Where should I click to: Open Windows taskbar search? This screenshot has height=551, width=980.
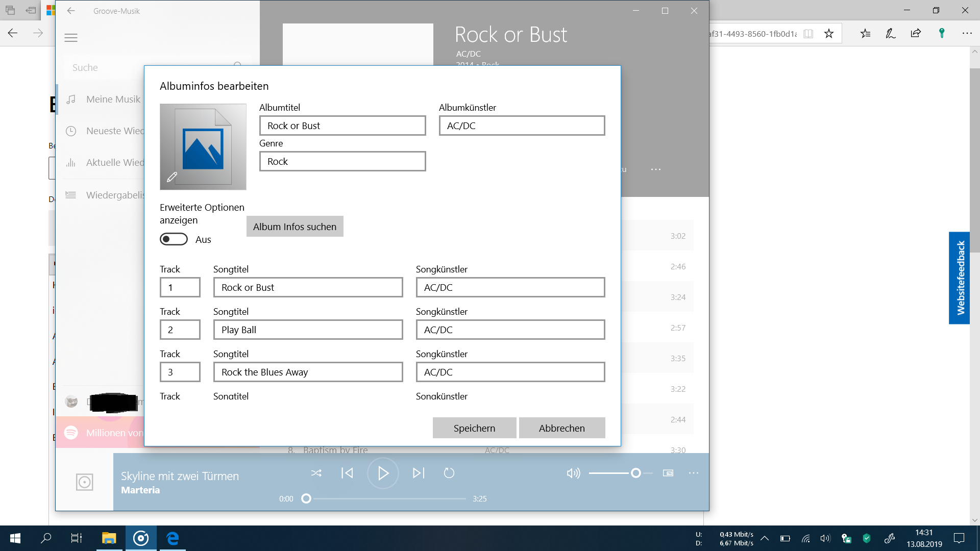pos(46,538)
